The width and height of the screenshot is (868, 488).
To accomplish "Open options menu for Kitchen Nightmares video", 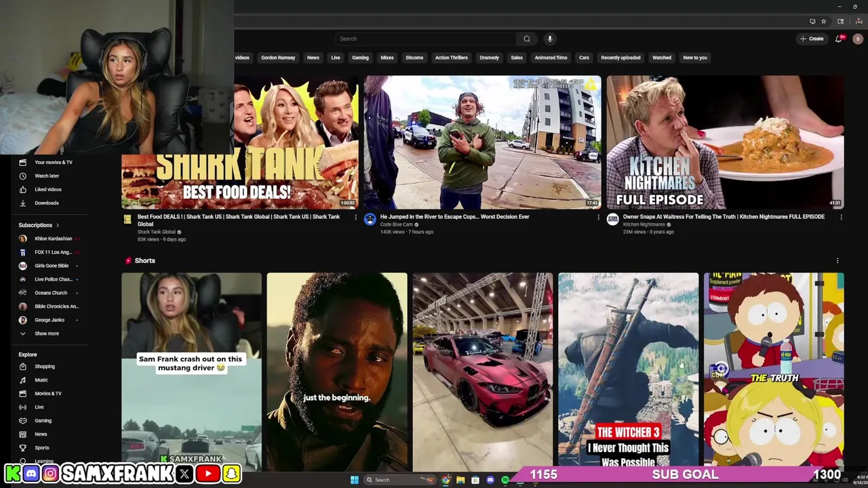I will 841,218.
